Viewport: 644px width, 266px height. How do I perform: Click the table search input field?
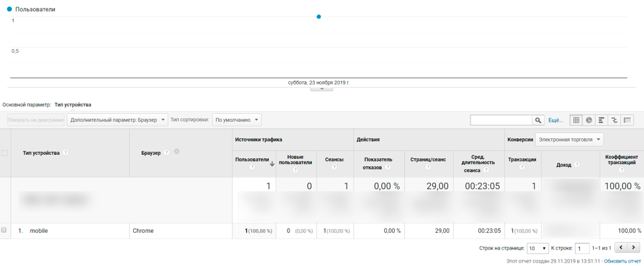(x=501, y=120)
